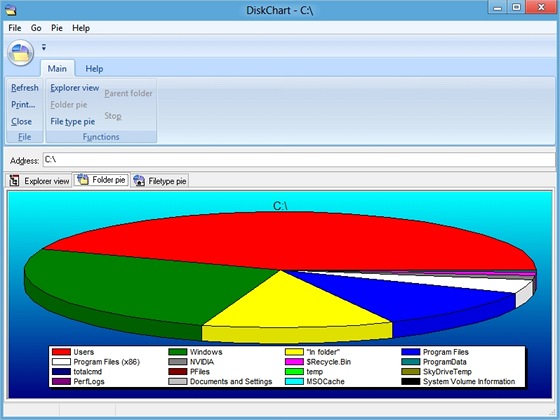Click the gray NVIDIA legend swatch
The height and width of the screenshot is (420, 560).
point(178,362)
